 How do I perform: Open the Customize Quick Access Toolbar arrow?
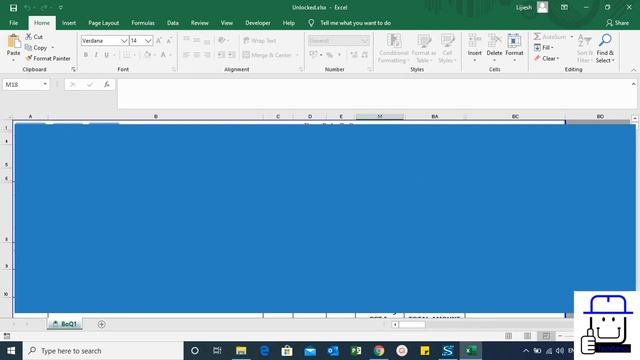(61, 7)
